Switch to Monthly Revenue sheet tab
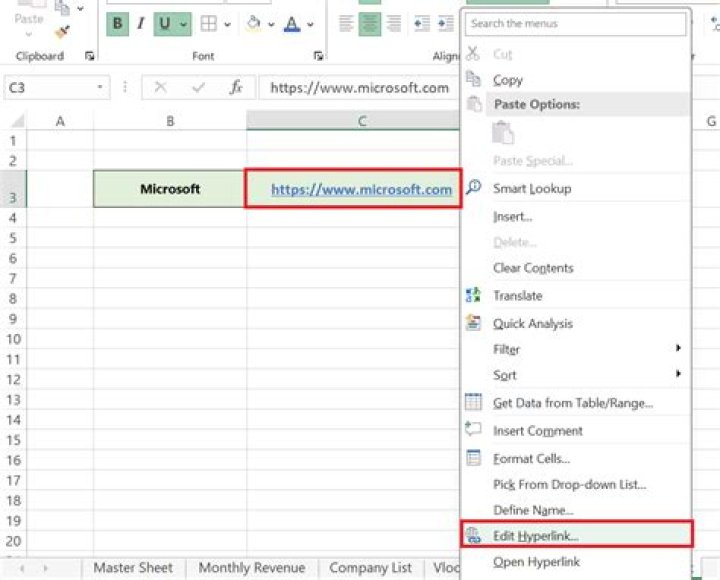The image size is (720, 580). (x=252, y=568)
